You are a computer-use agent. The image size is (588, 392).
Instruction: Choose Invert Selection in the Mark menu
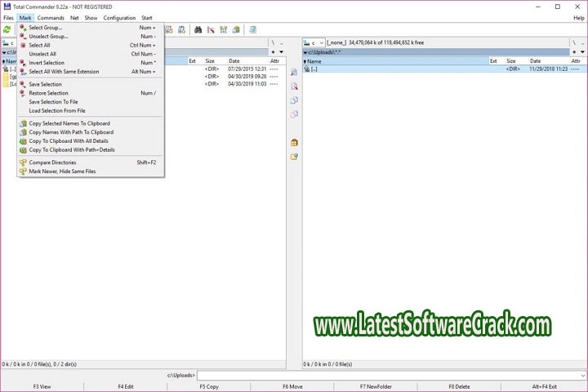click(x=47, y=62)
